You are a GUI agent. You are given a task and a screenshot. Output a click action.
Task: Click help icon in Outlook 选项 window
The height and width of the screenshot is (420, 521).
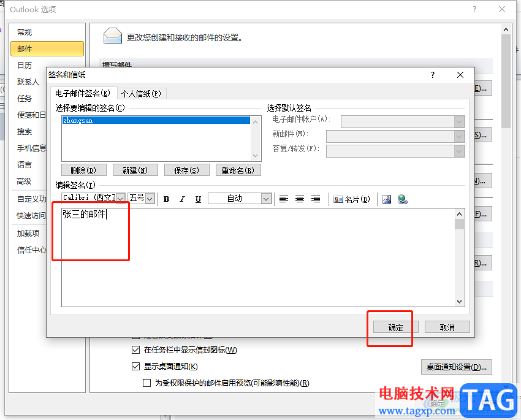point(474,9)
